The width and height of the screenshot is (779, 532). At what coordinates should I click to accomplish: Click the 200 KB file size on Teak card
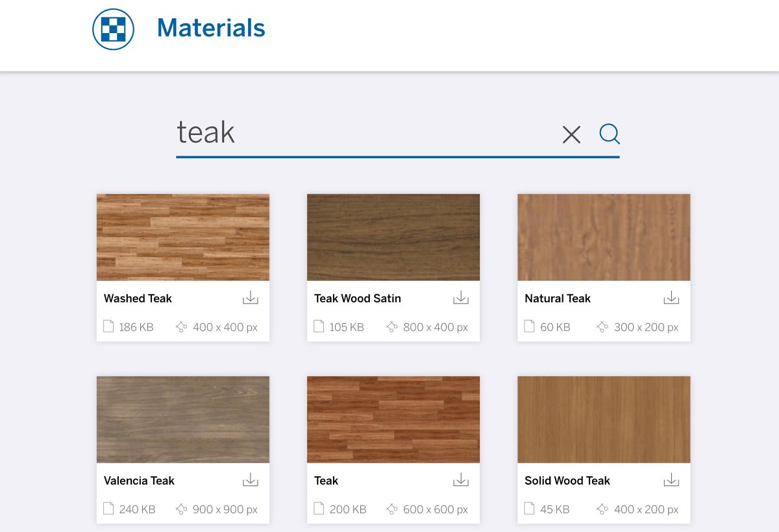coord(347,509)
